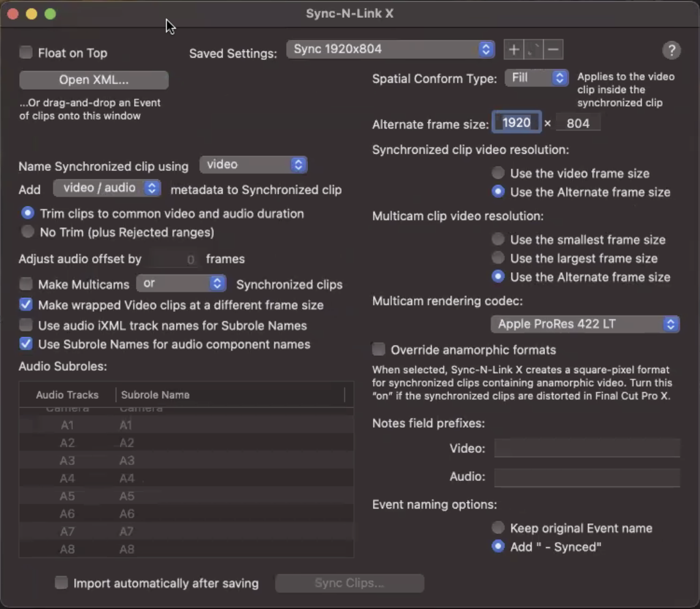Enable the Make Multicams checkbox
Image resolution: width=700 pixels, height=609 pixels.
point(26,284)
